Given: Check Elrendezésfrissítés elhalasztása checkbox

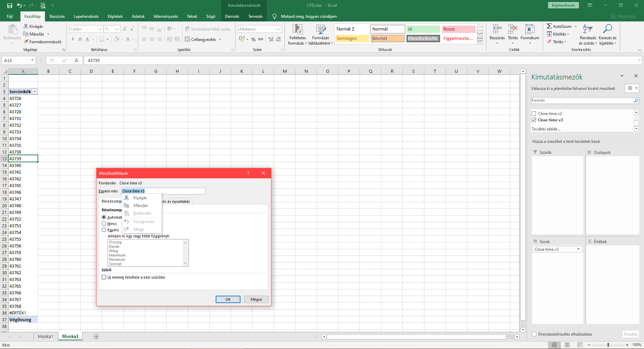Looking at the screenshot, I should click(534, 334).
